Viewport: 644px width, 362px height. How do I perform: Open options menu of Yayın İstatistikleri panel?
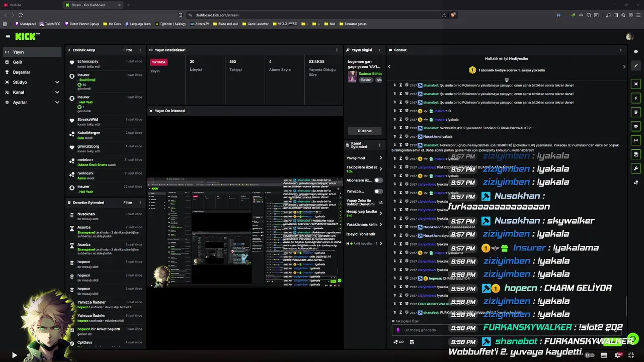click(x=337, y=50)
